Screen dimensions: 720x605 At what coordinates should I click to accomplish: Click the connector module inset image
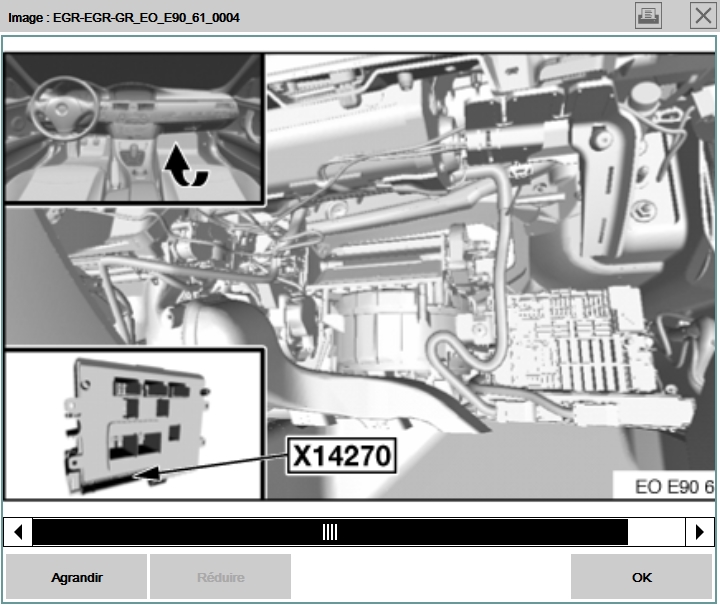click(x=134, y=425)
